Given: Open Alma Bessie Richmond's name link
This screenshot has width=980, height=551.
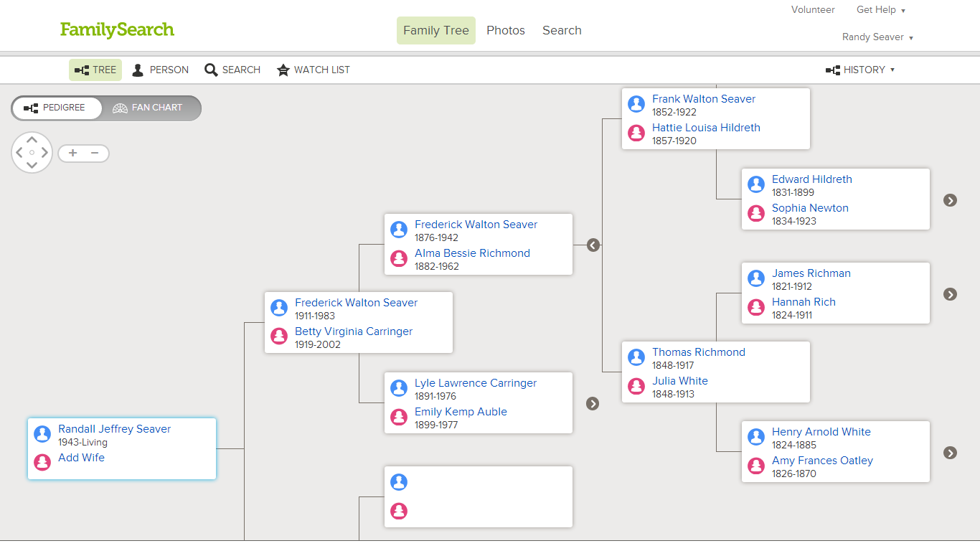Looking at the screenshot, I should 472,253.
